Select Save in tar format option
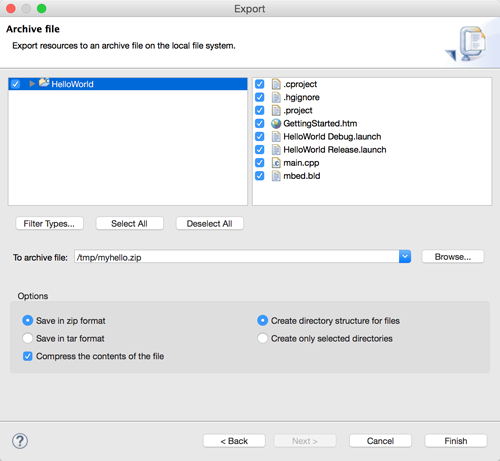Image resolution: width=500 pixels, height=461 pixels. tap(27, 338)
